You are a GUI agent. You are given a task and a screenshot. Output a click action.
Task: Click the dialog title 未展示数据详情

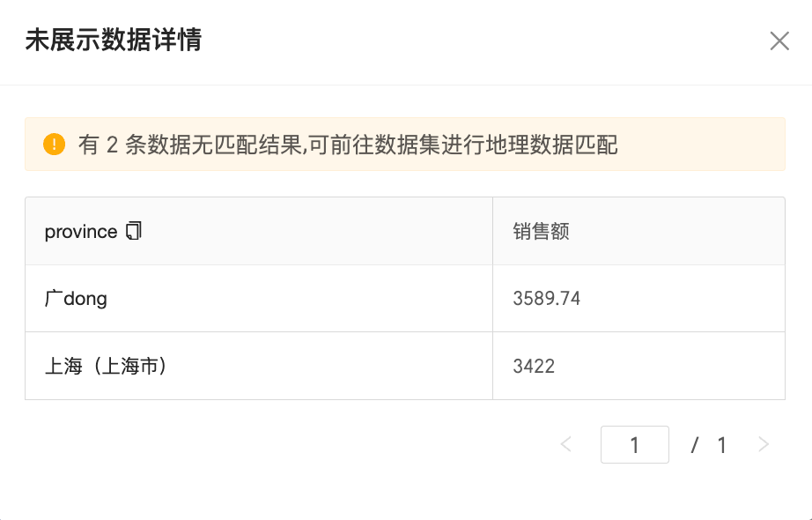pyautogui.click(x=114, y=41)
